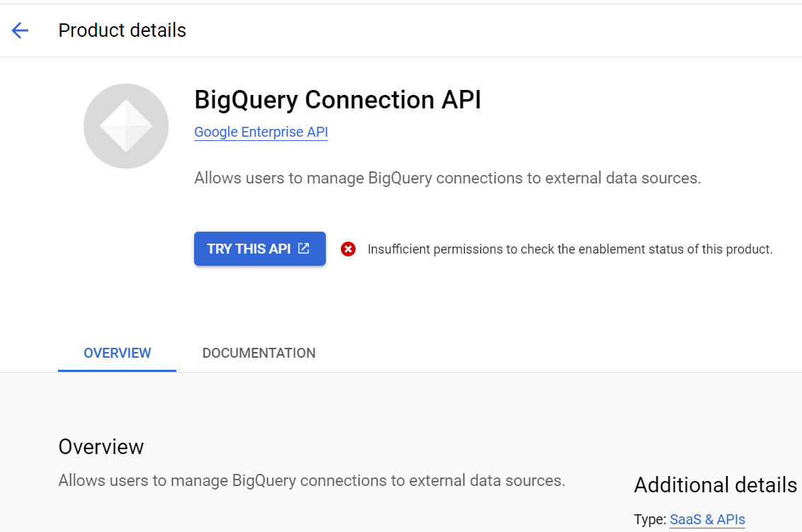
Task: Click the Product details page title
Action: point(122,30)
